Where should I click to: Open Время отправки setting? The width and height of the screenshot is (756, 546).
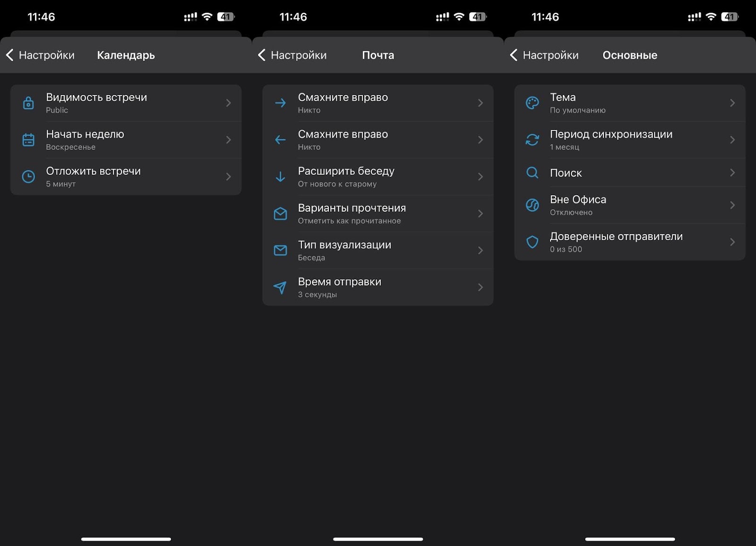pos(378,287)
